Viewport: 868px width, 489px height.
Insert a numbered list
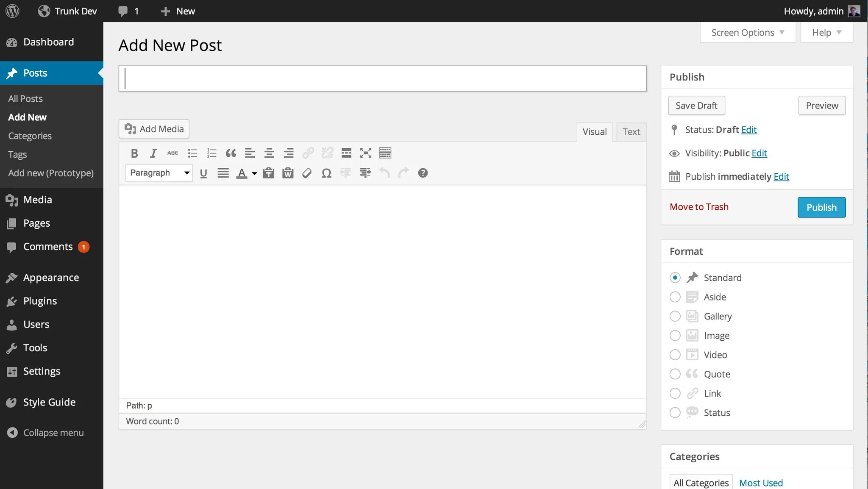coord(211,153)
